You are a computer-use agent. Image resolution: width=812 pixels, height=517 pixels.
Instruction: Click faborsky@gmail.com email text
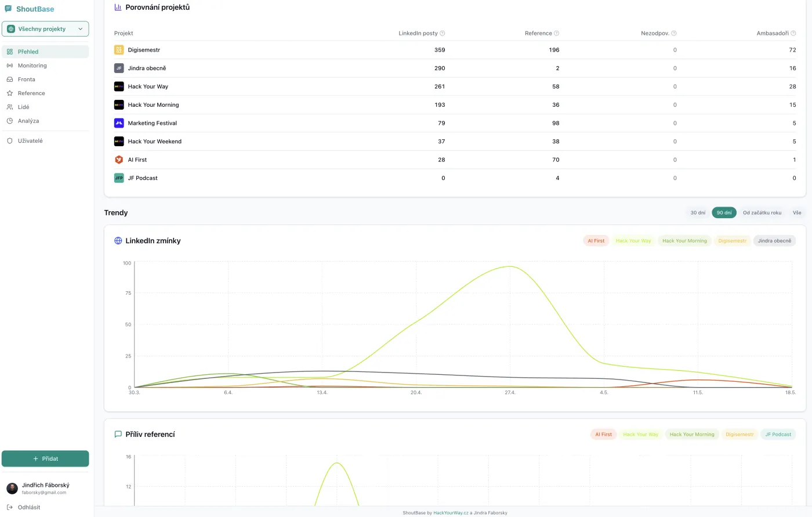44,493
